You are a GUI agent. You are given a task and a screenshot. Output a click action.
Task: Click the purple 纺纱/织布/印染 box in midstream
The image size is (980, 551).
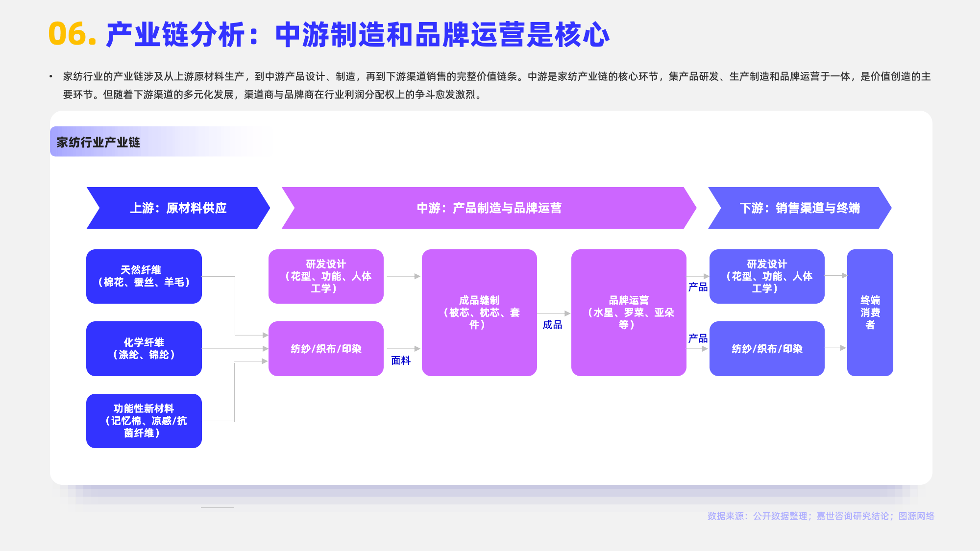point(326,348)
